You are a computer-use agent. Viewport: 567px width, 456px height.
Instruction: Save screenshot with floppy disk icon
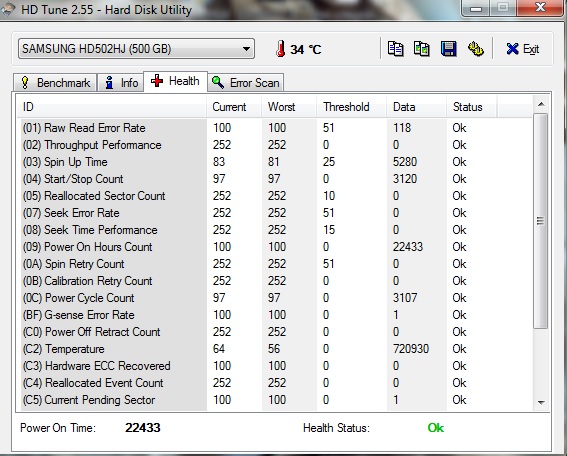pos(448,49)
